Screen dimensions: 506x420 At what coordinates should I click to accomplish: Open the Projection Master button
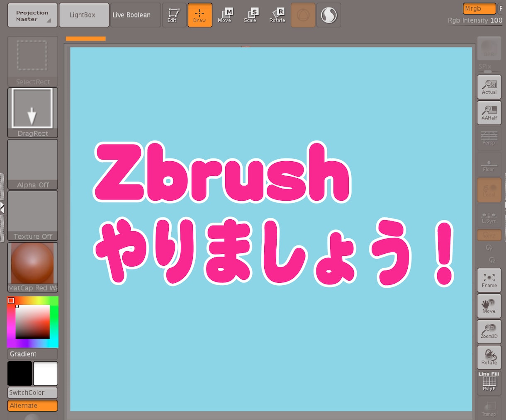click(32, 15)
